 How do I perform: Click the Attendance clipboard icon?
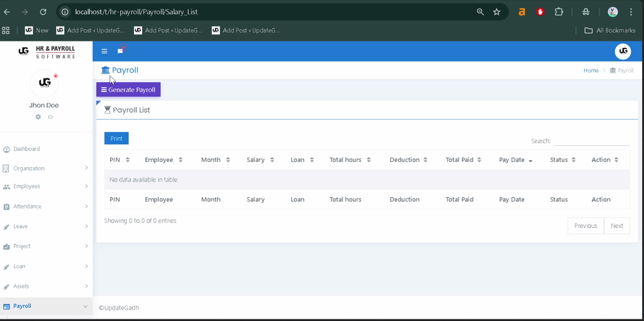point(6,207)
